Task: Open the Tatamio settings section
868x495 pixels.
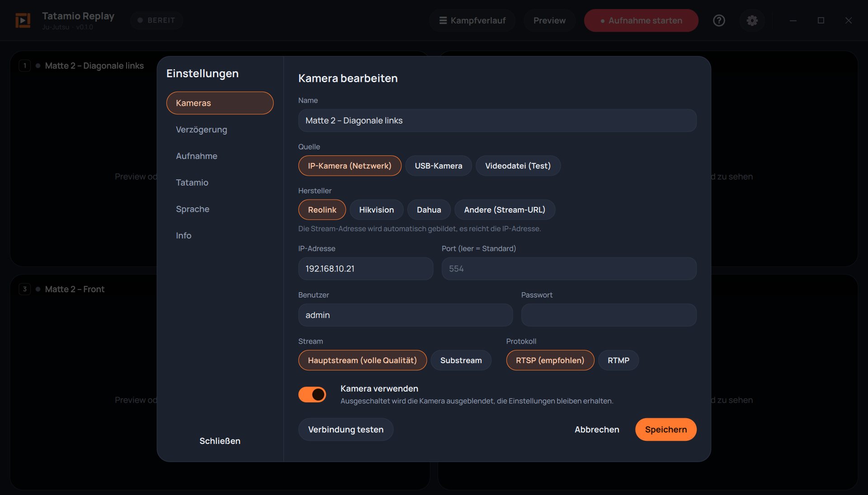Action: [220, 182]
